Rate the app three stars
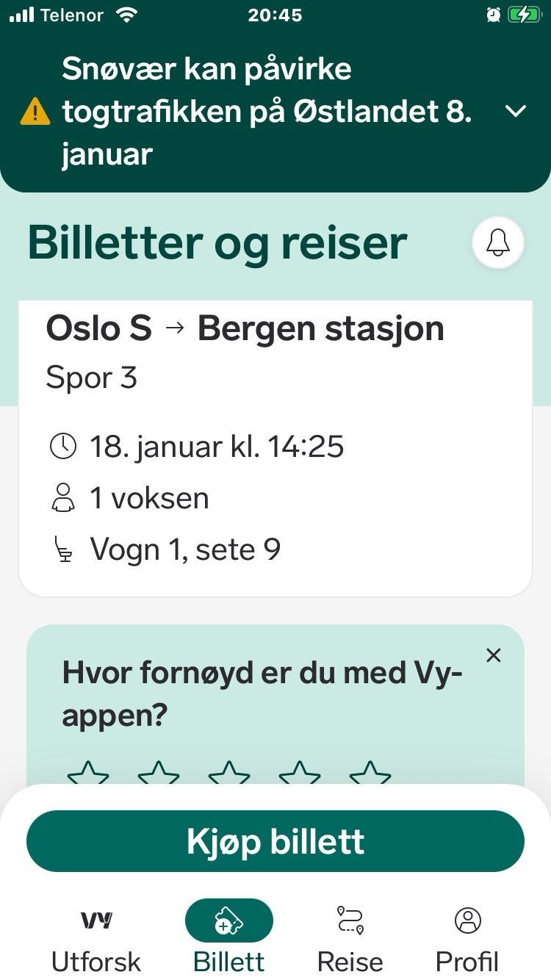This screenshot has width=551, height=980. click(x=229, y=774)
